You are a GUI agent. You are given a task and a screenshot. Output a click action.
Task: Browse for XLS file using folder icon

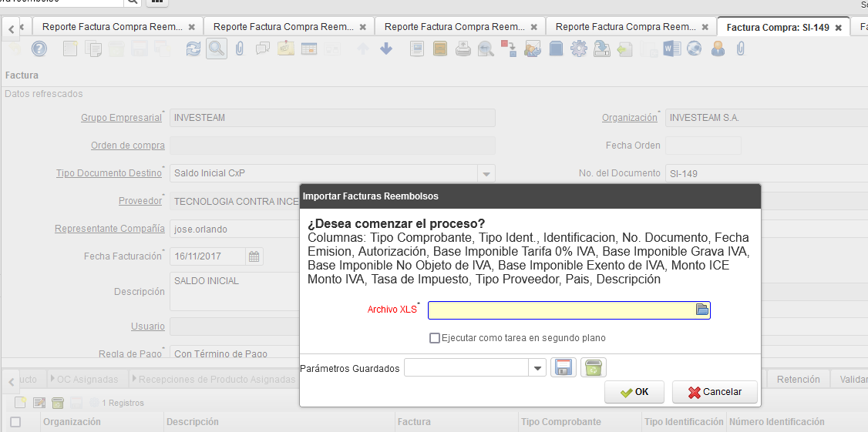pos(701,310)
